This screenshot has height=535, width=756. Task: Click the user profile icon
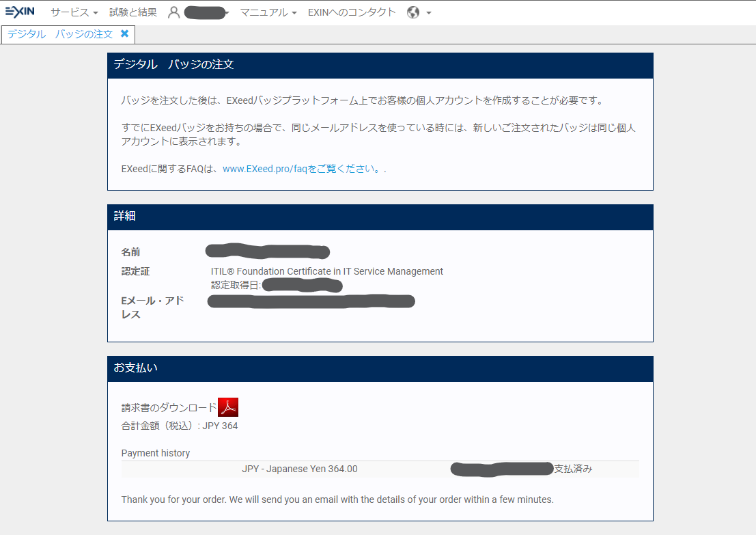pos(173,12)
